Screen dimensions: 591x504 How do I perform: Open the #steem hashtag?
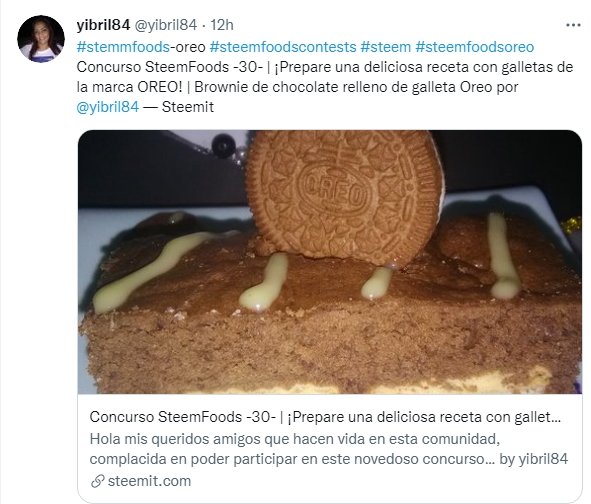(385, 47)
